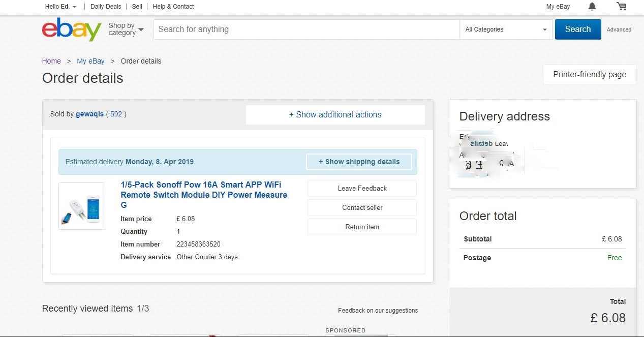Click Leave Feedback button

point(362,188)
